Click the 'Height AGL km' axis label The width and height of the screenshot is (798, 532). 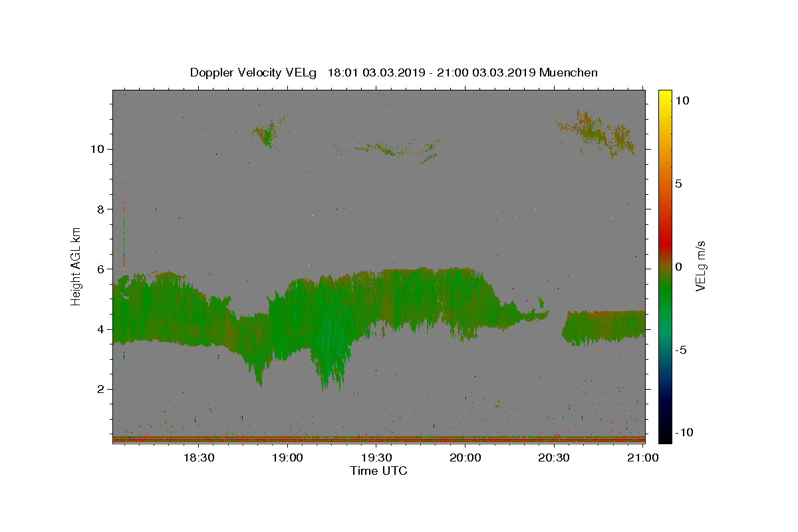click(x=76, y=265)
